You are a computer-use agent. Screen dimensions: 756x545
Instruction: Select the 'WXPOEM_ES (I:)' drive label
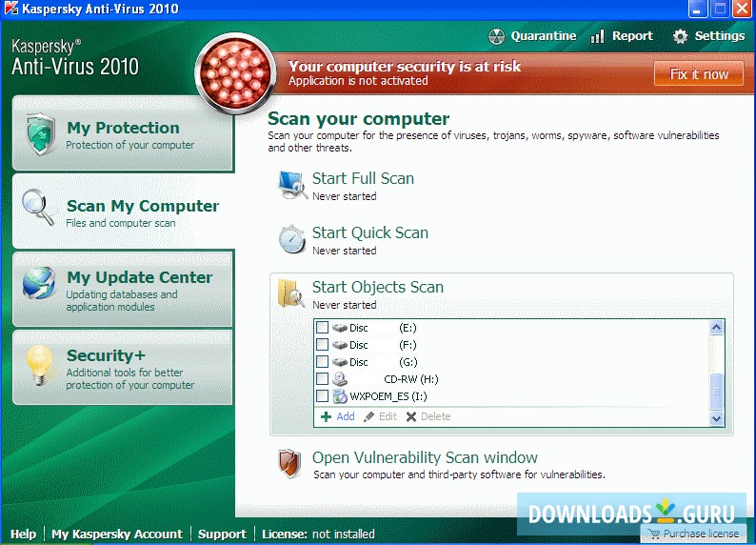pos(388,397)
